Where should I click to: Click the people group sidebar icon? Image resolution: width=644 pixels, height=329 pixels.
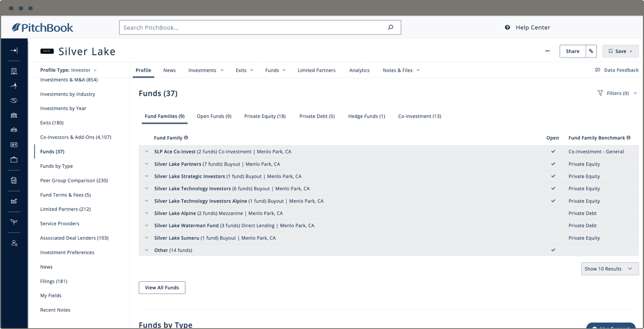click(14, 130)
